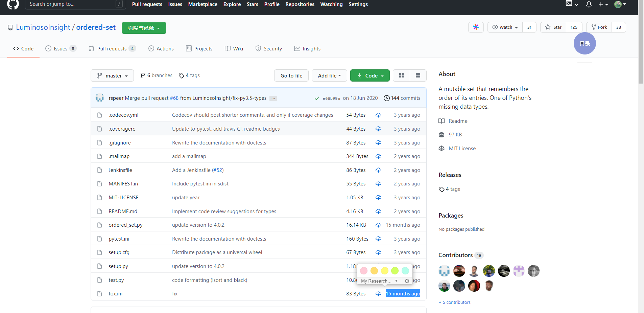This screenshot has width=644, height=313.
Task: Open the notifications bell
Action: (589, 4)
